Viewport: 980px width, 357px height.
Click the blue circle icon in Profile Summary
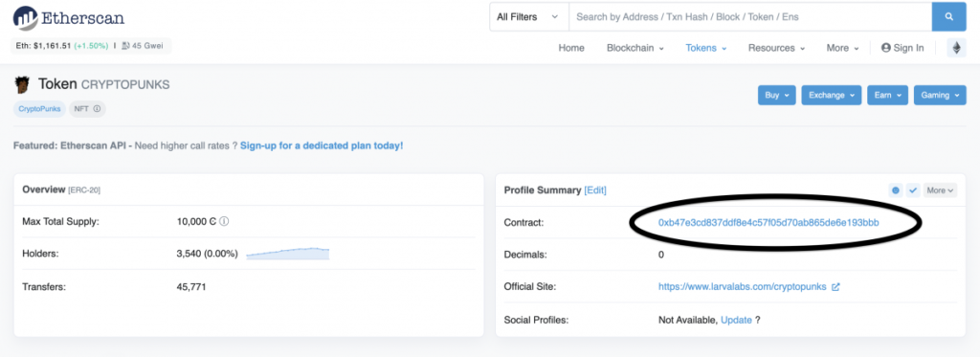click(896, 190)
